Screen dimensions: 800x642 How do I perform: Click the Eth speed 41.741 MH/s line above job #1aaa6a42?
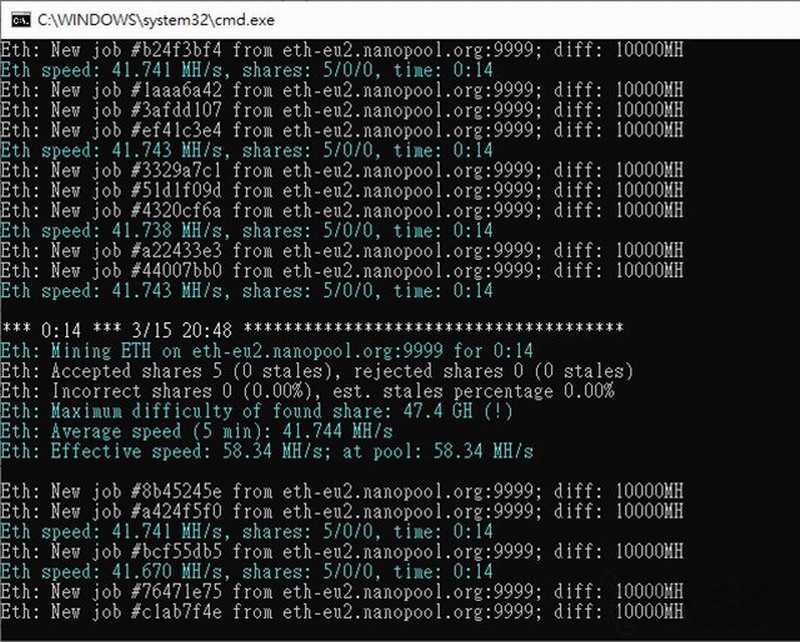[x=246, y=70]
